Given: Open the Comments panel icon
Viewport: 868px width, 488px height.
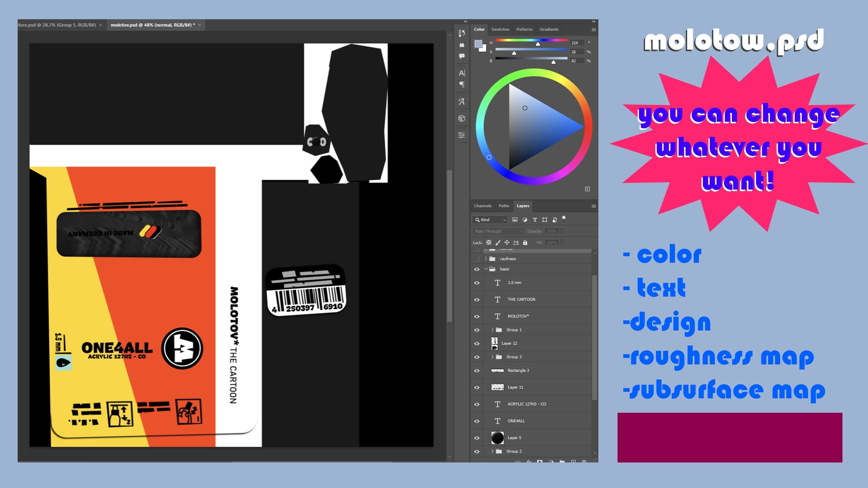Looking at the screenshot, I should coord(462,56).
